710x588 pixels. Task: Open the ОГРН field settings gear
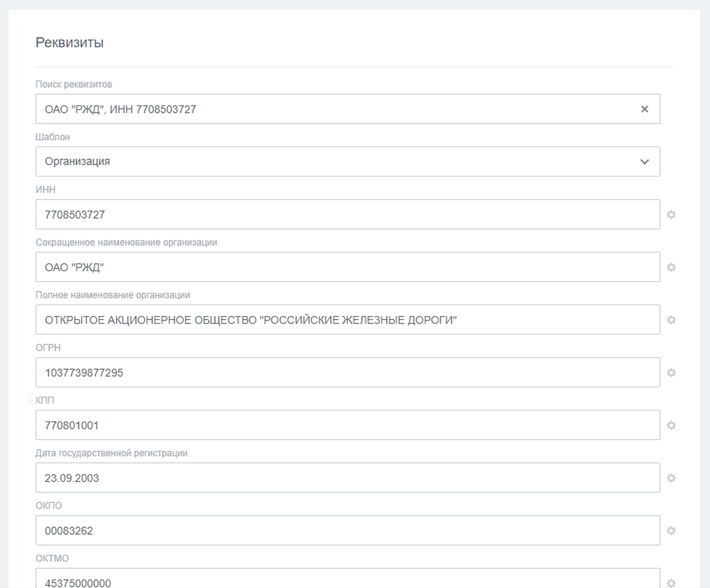pyautogui.click(x=671, y=372)
